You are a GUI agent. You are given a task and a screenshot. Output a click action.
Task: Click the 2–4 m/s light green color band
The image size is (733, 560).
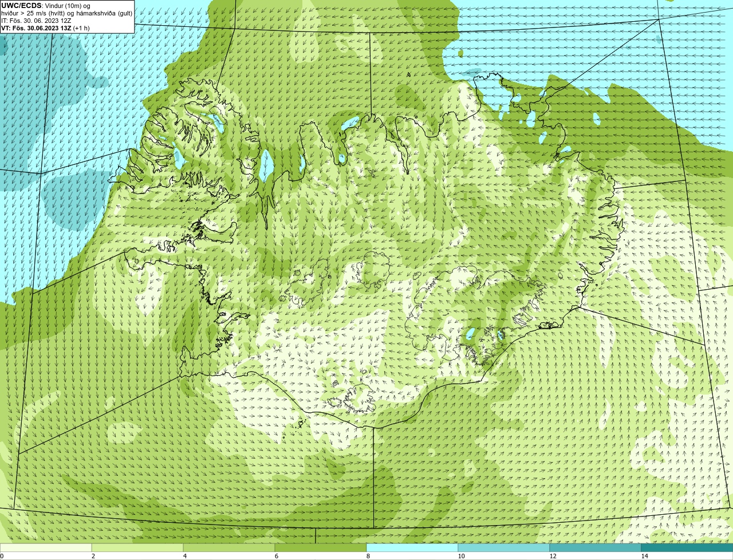pos(137,548)
